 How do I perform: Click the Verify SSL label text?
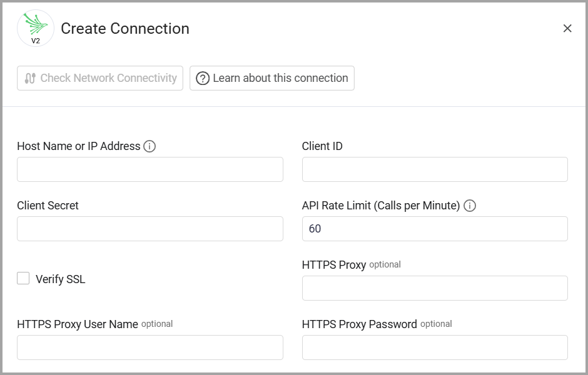point(60,279)
